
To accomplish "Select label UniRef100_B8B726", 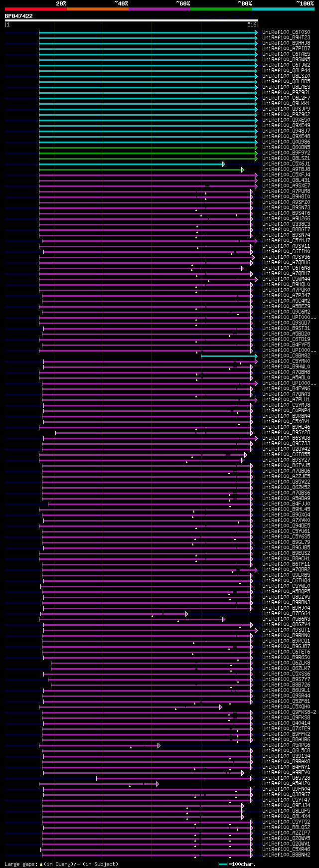I will coord(286,685).
